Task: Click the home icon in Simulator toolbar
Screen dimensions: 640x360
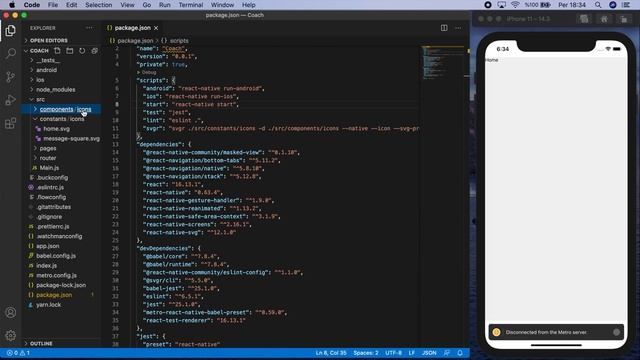Action: [604, 19]
